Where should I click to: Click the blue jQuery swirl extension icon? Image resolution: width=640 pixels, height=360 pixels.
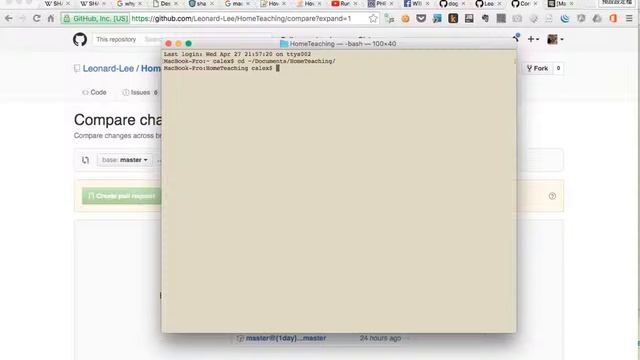click(x=565, y=18)
